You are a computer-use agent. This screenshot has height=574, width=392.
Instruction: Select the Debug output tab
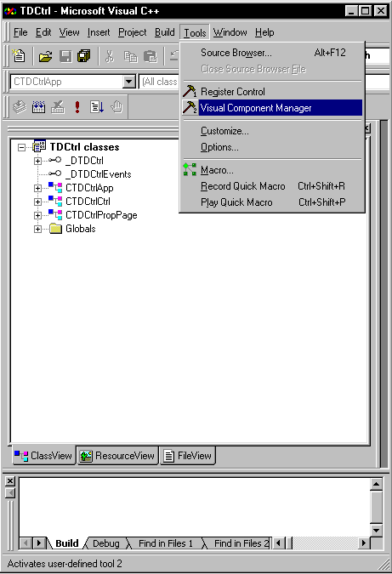click(x=105, y=543)
